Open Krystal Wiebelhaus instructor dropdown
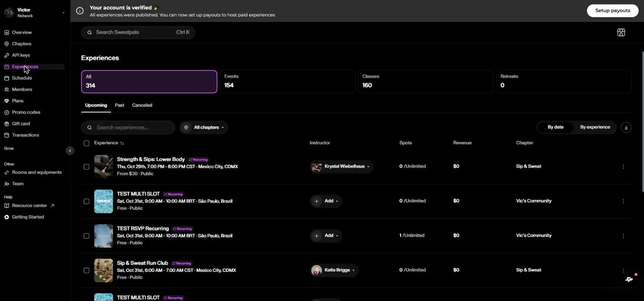 tap(341, 167)
